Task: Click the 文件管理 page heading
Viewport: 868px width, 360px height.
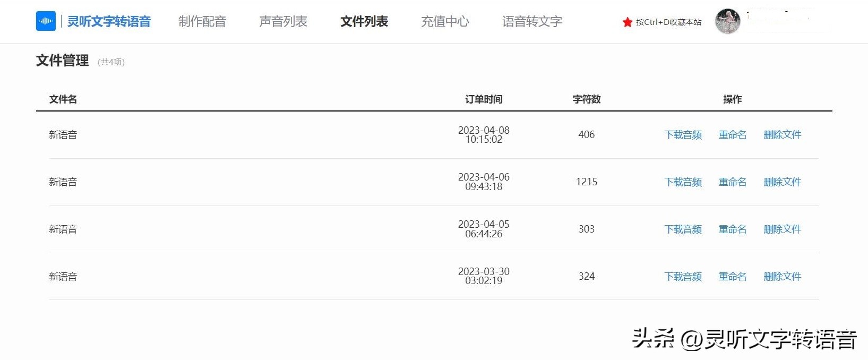Action: [x=62, y=61]
